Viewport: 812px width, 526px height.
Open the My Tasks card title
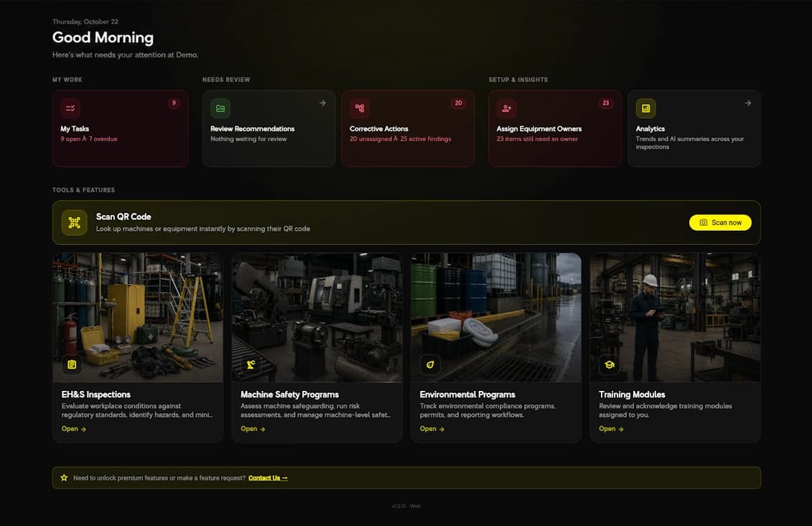point(75,129)
